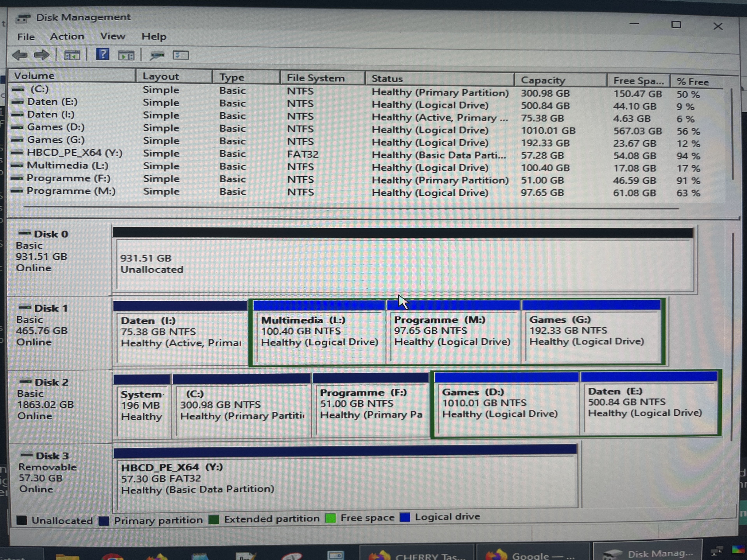The image size is (747, 560).
Task: Click the volume list vertical scrollbar
Action: (x=732, y=135)
